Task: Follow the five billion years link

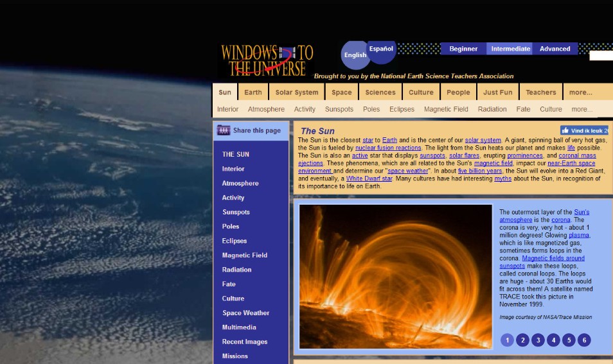Action: [x=480, y=171]
